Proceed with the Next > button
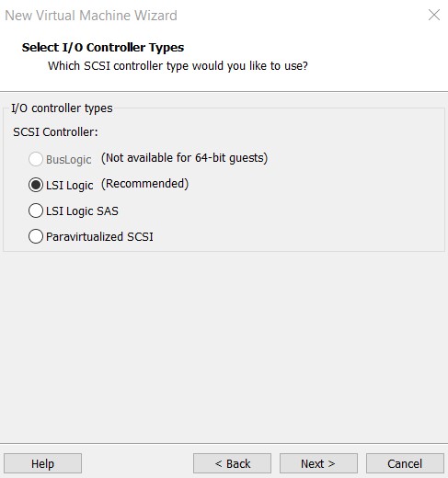 tap(318, 463)
